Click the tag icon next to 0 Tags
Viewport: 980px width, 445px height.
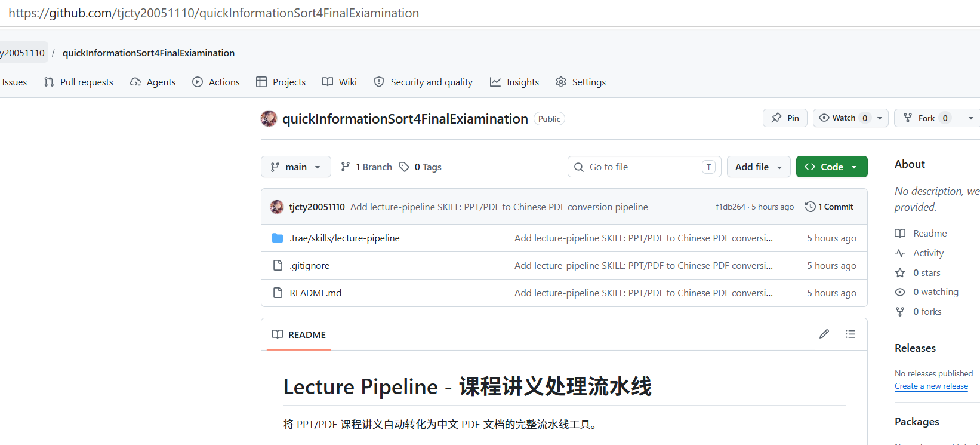[x=404, y=167]
